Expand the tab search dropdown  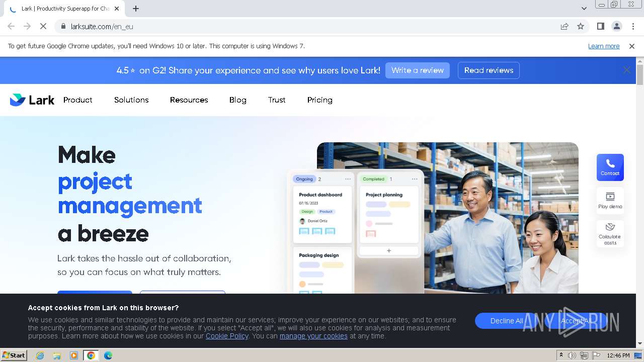(x=584, y=9)
